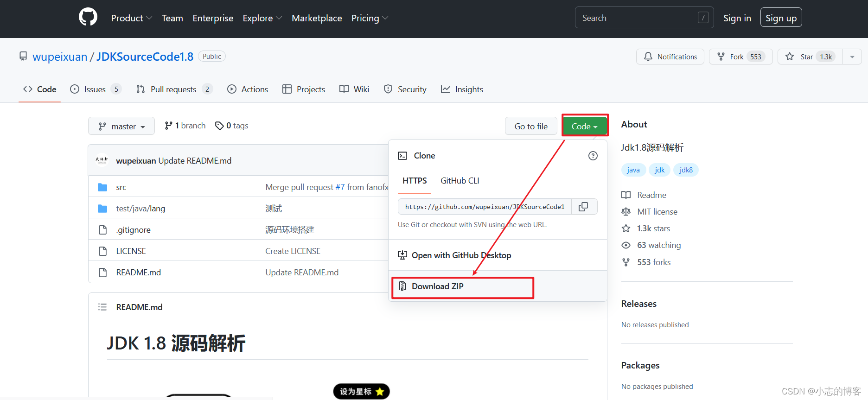Open the test/java/lang folder
868x400 pixels.
coord(140,209)
